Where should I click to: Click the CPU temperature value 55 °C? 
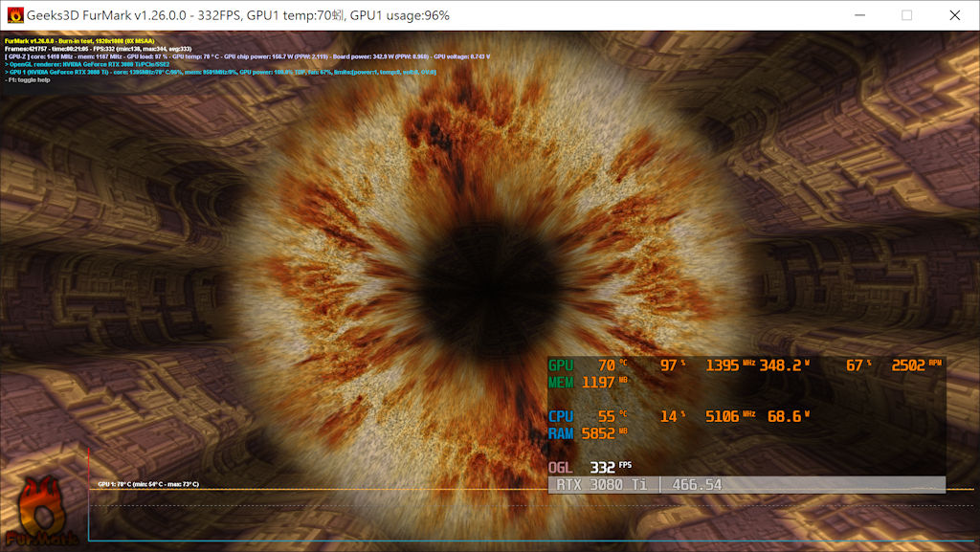[x=612, y=416]
